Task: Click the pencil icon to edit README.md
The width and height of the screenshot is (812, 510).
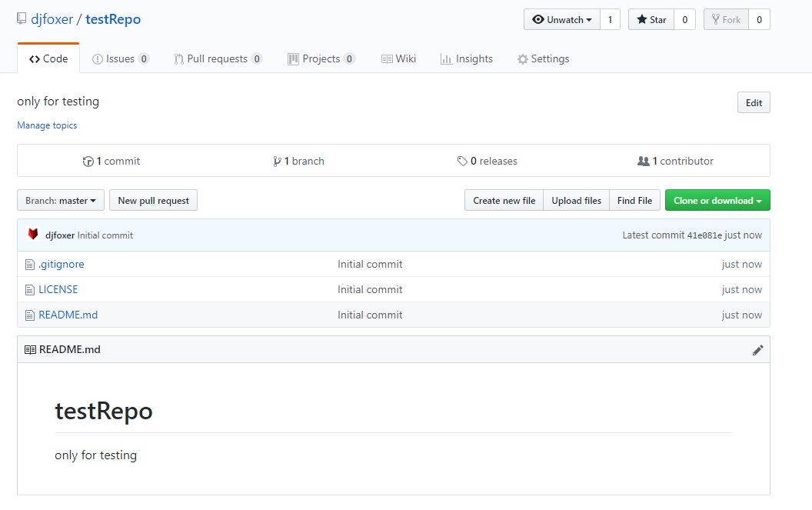Action: coord(757,350)
